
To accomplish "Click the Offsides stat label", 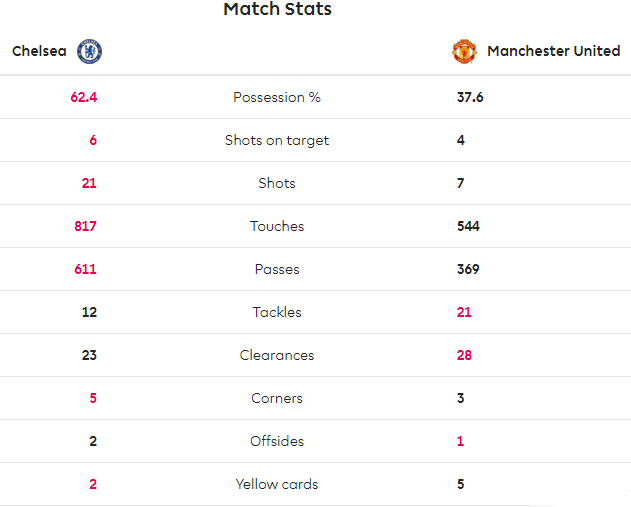I will point(277,441).
